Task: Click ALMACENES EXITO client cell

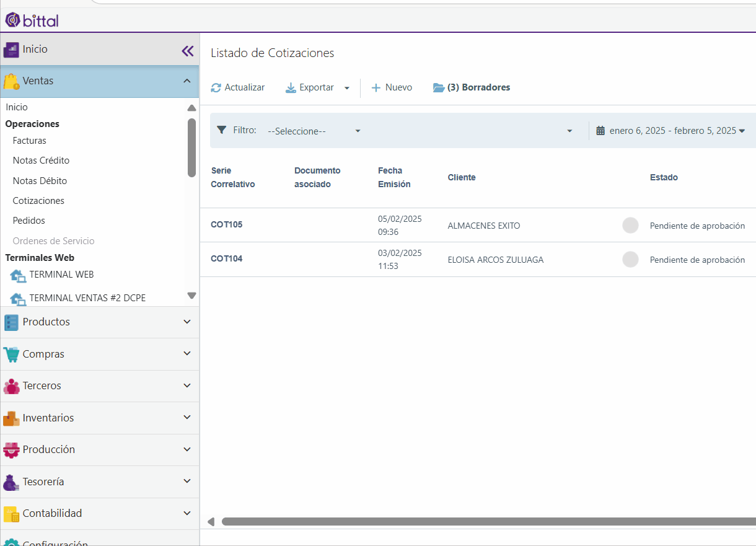Action: (x=484, y=226)
